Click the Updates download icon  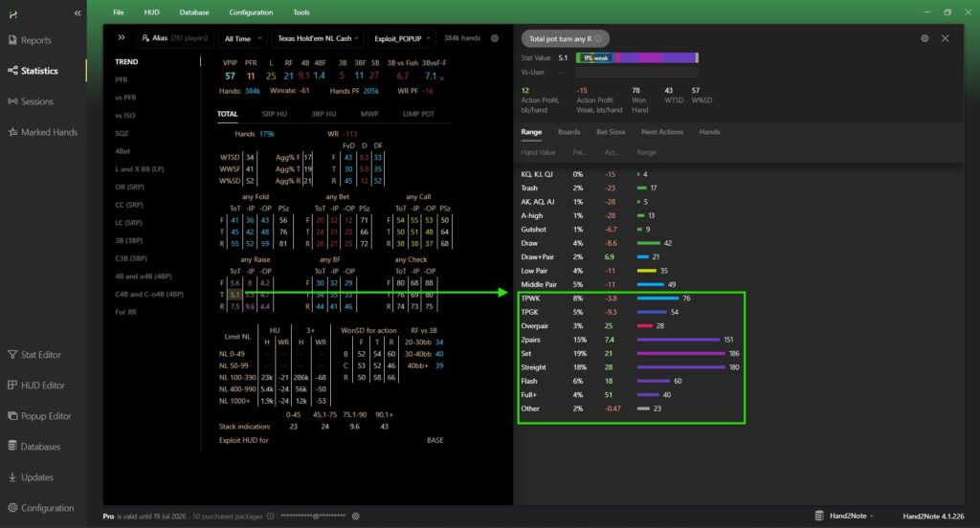[x=12, y=477]
